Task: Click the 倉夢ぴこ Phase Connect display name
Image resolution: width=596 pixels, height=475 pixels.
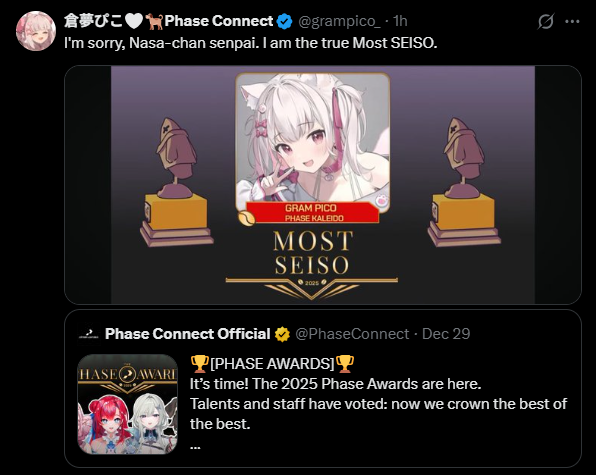Action: click(x=168, y=21)
